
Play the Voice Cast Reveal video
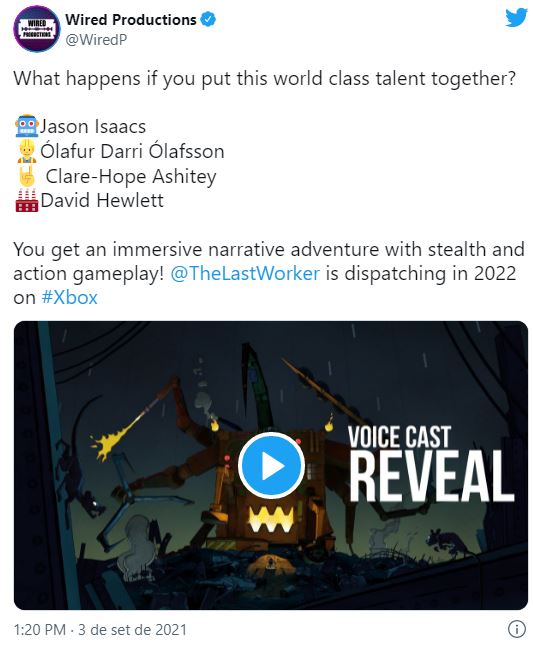[271, 465]
